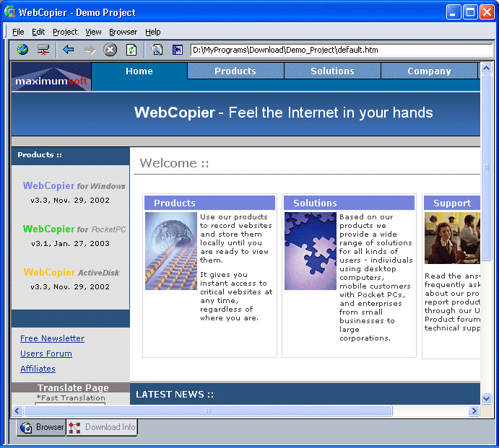499x448 pixels.
Task: Open the Project menu
Action: (65, 32)
